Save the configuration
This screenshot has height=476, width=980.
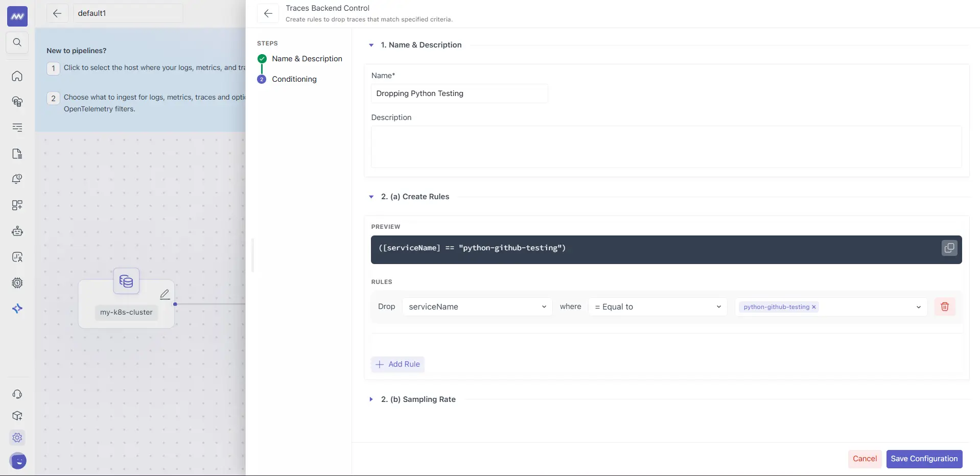click(924, 459)
